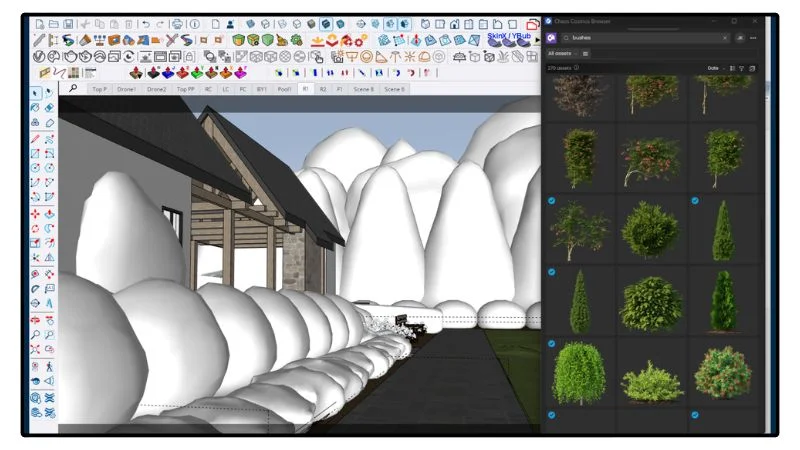Switch to the R2 scene tab

323,89
